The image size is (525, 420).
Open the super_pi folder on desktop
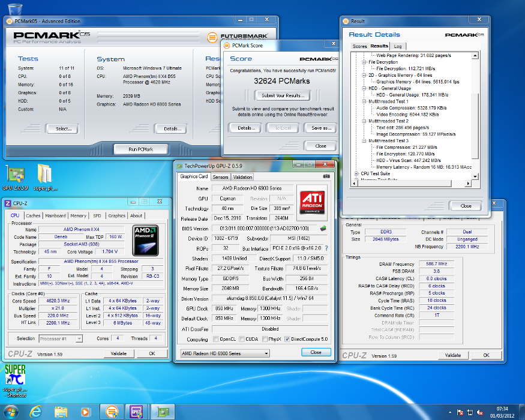[x=45, y=178]
